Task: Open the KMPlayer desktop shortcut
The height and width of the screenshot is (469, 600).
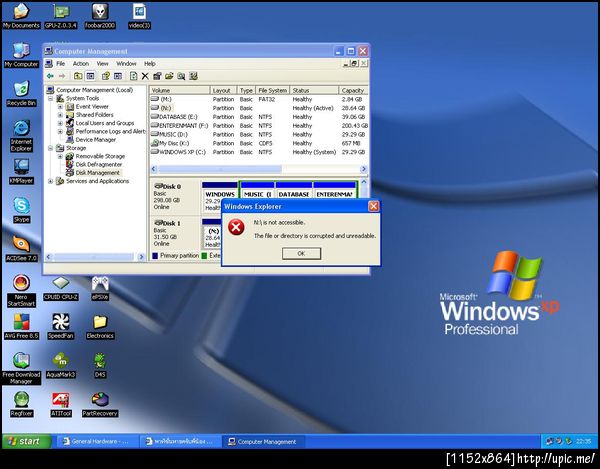Action: 21,171
